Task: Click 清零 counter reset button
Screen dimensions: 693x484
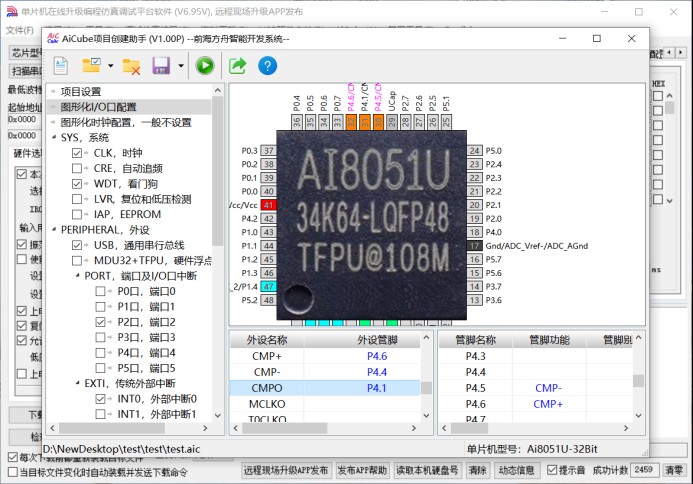Action: pyautogui.click(x=674, y=470)
